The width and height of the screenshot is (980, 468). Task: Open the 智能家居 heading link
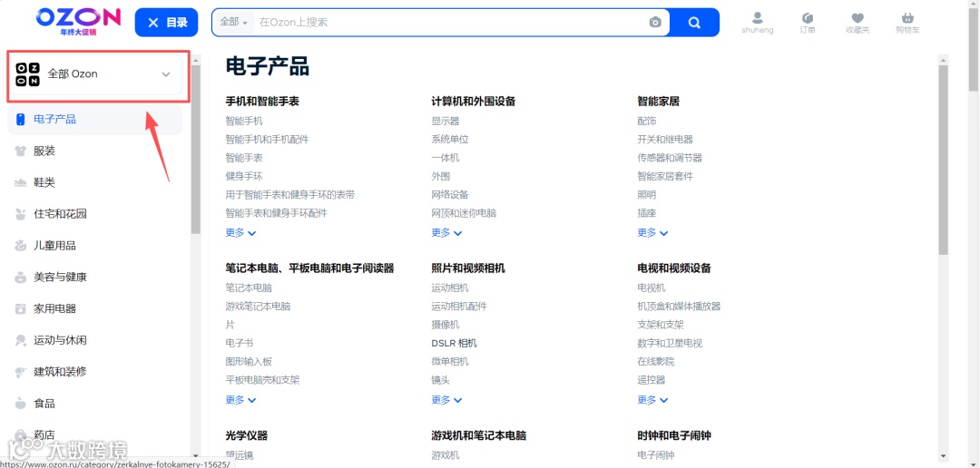click(x=658, y=102)
